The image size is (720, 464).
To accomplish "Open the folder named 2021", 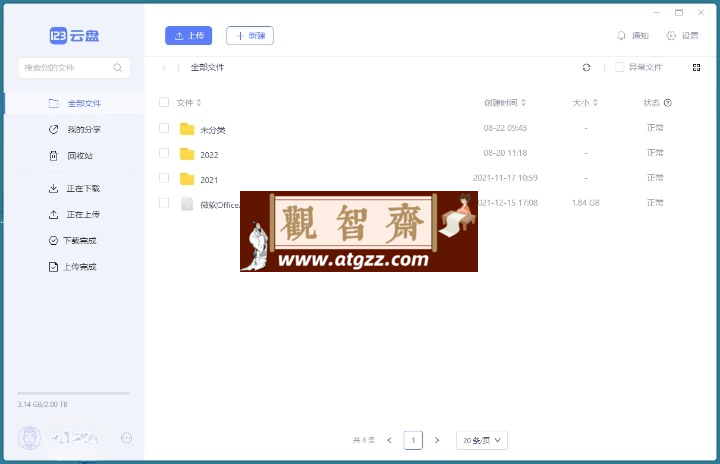I will pos(209,180).
